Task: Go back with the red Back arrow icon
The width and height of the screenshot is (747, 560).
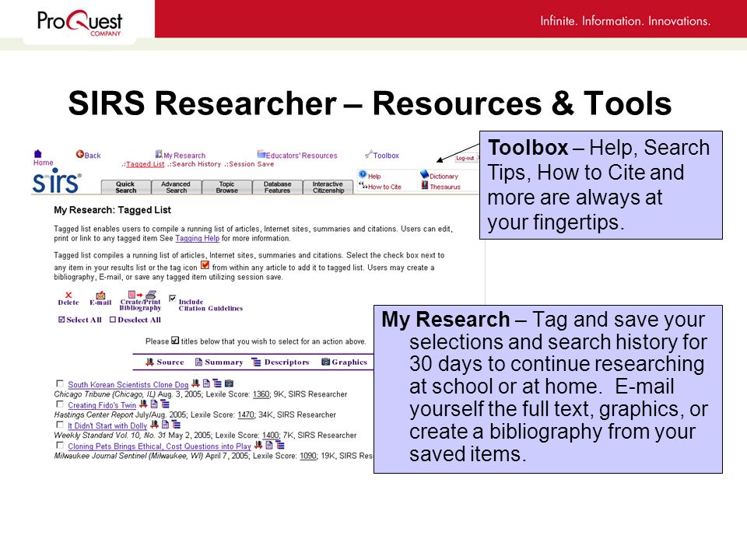Action: point(79,154)
